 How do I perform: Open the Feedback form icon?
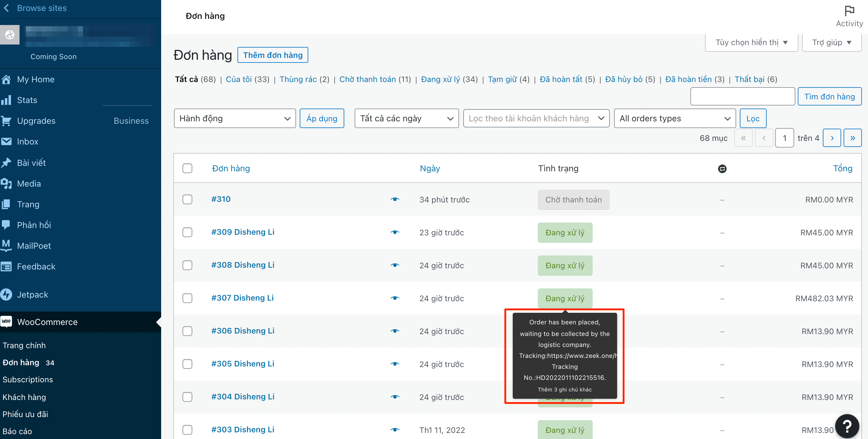coord(6,267)
